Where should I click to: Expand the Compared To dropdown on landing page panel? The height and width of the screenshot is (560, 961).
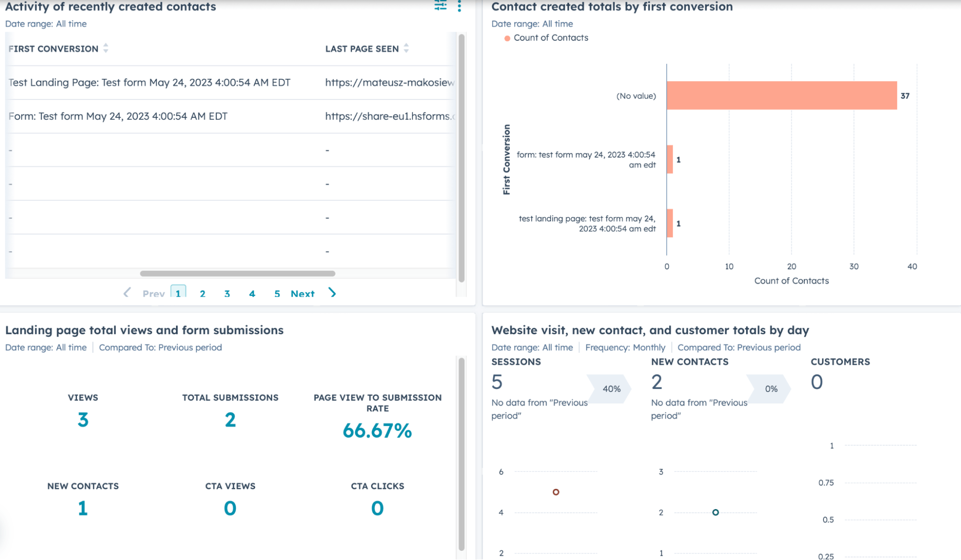pyautogui.click(x=161, y=348)
